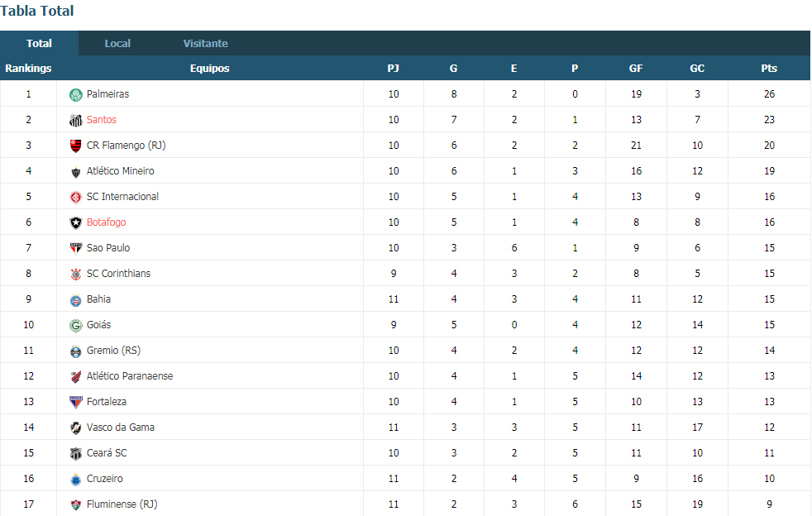The width and height of the screenshot is (812, 516).
Task: Select the Total tab
Action: point(40,44)
